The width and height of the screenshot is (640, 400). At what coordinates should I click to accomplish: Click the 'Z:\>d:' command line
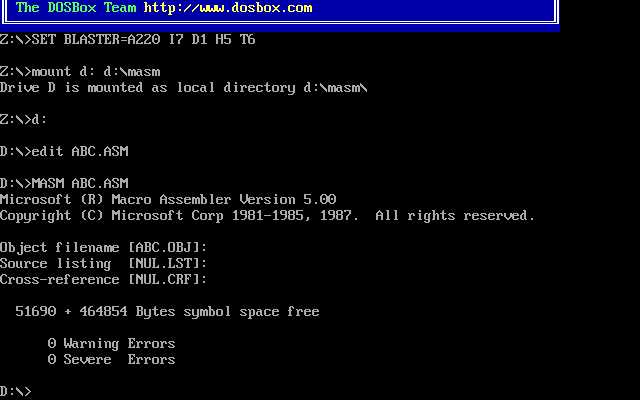click(x=24, y=120)
